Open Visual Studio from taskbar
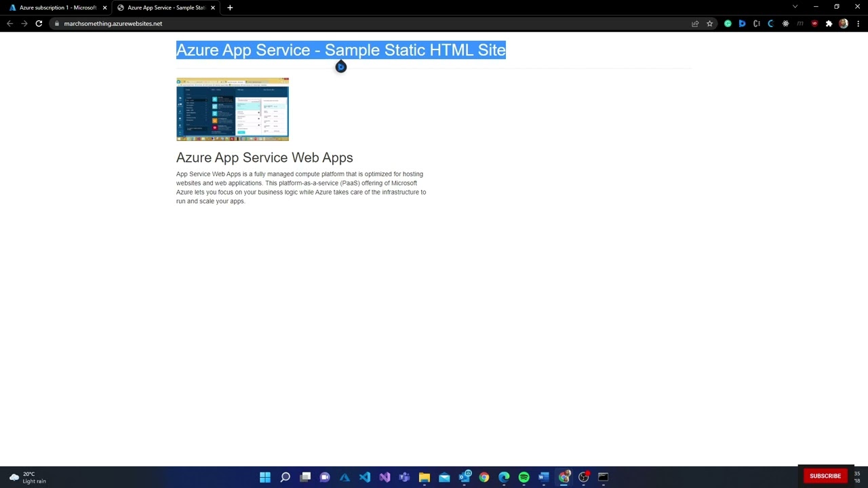 coord(384,477)
